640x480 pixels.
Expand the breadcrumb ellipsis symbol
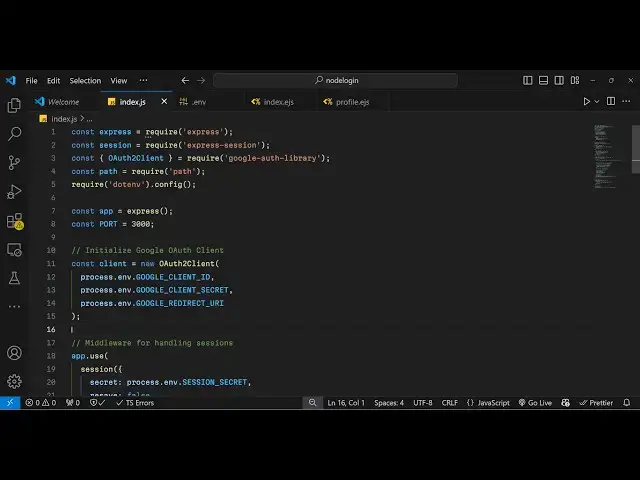pos(89,119)
